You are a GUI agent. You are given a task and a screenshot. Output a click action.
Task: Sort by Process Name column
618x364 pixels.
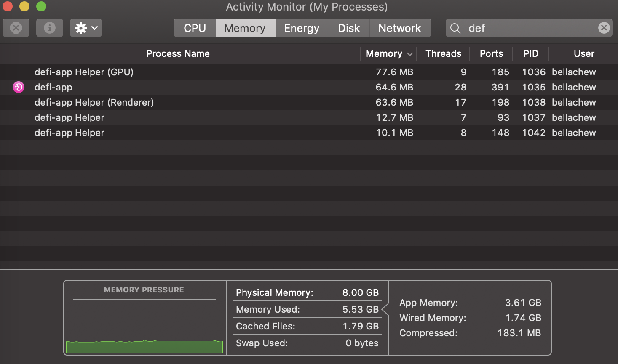pos(178,53)
